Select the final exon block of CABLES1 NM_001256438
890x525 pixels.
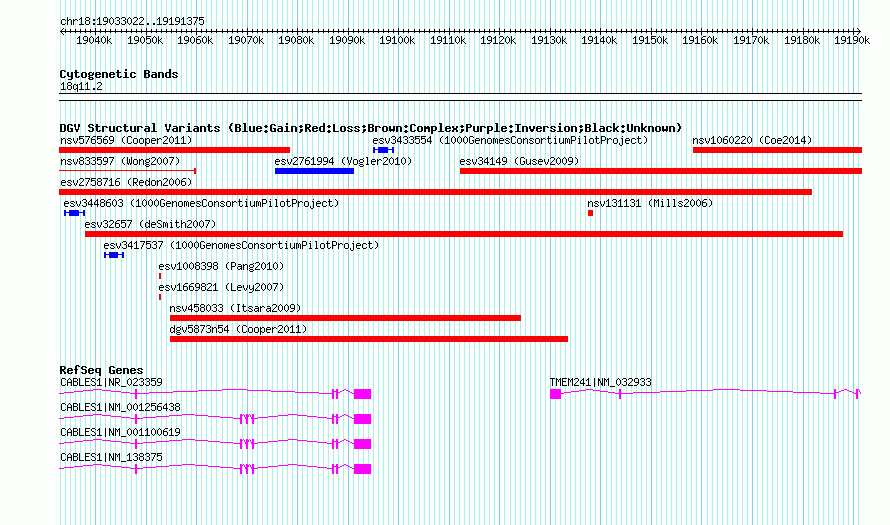[x=363, y=419]
